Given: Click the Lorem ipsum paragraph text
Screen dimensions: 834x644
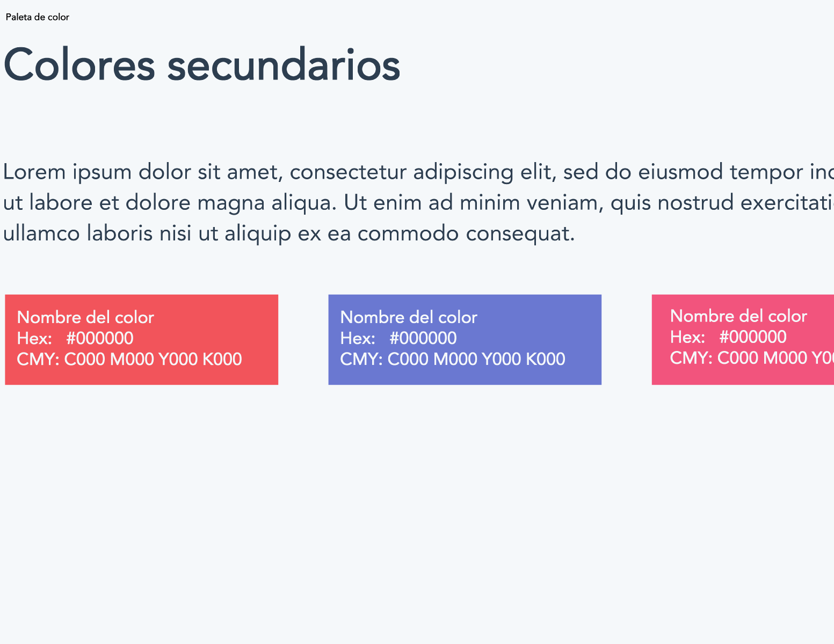Looking at the screenshot, I should [x=418, y=202].
